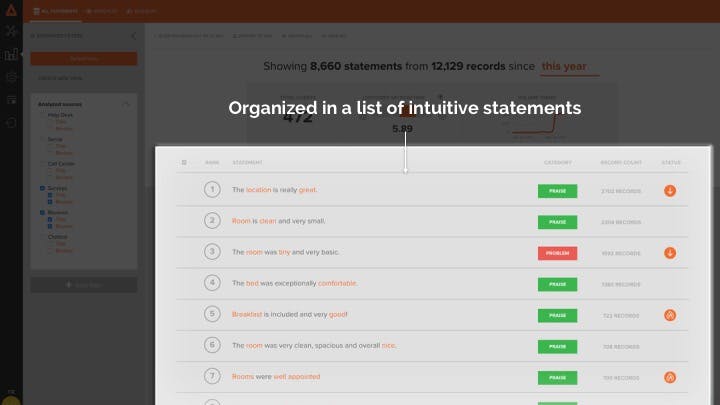Click record count for 'Room is clean' row
The width and height of the screenshot is (720, 405).
621,222
